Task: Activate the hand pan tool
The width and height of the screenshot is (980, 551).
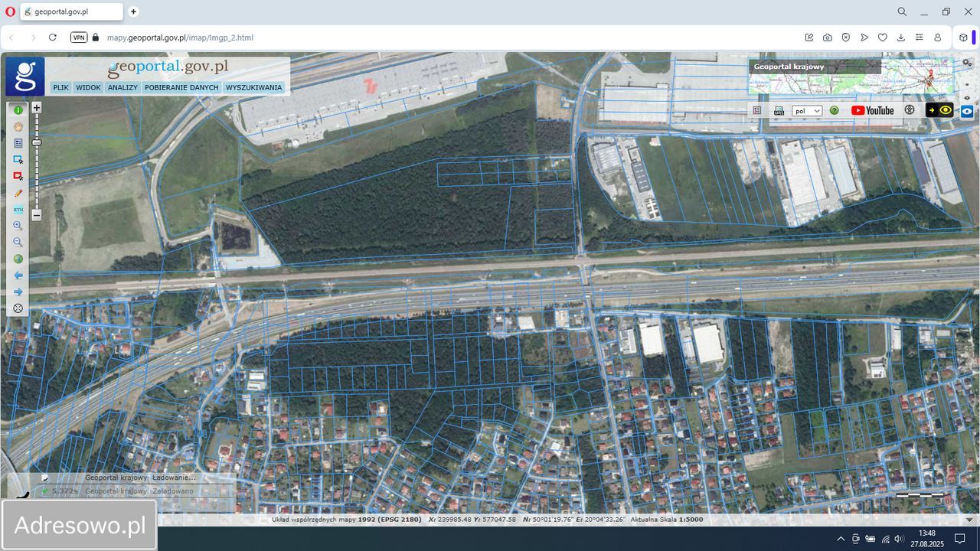Action: (x=18, y=126)
